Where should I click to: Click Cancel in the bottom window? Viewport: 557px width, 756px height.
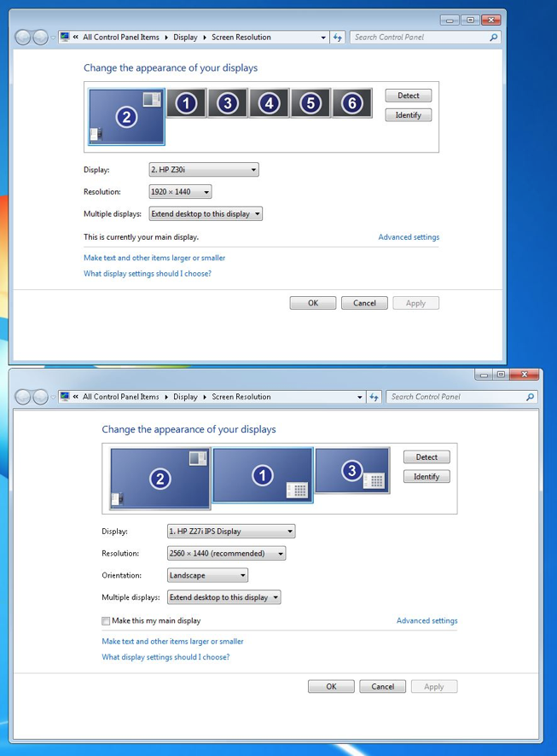[x=383, y=687]
